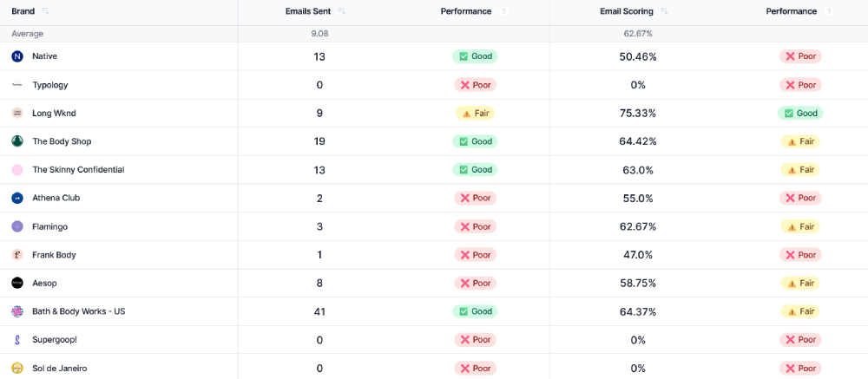Click Bath & Body Works 41 emails
Viewport: 868px width, 379px height.
tap(319, 311)
